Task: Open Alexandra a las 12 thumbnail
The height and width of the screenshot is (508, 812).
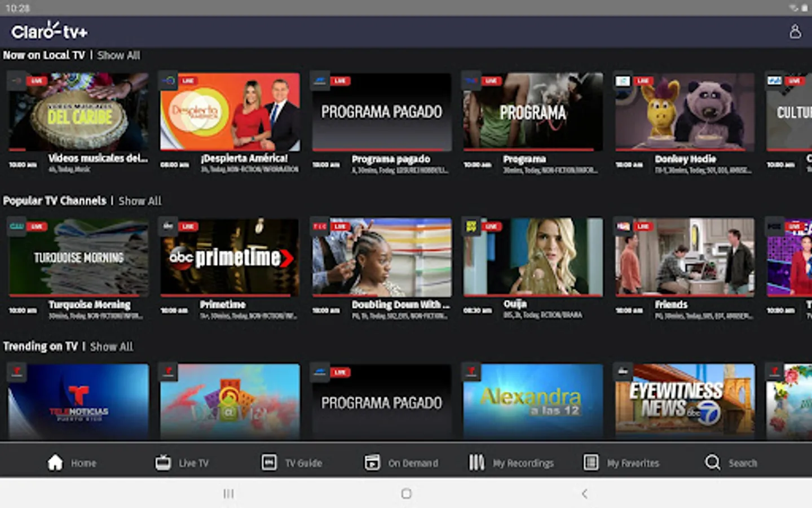Action: pos(533,401)
